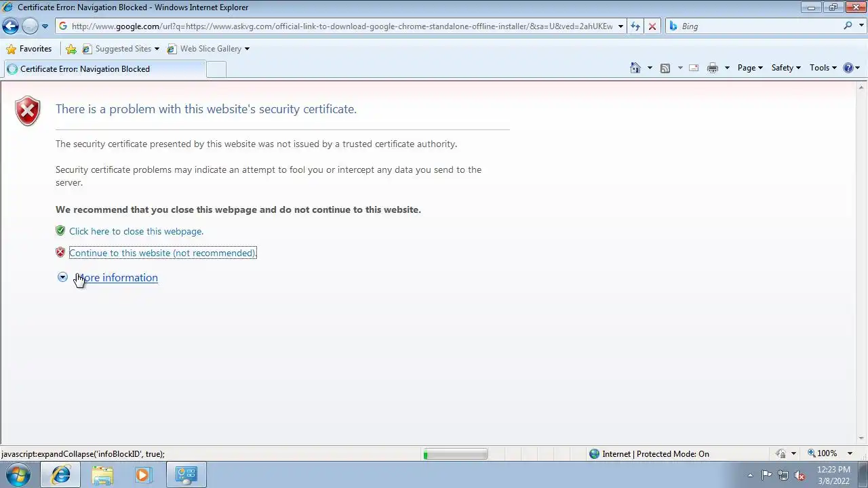This screenshot has height=488, width=868.
Task: Click the 100% zoom level button
Action: 822,453
